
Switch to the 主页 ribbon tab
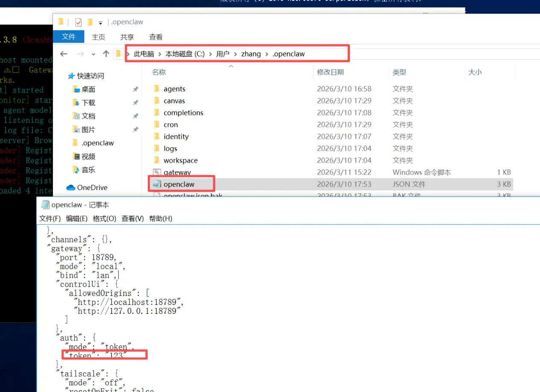[99, 37]
